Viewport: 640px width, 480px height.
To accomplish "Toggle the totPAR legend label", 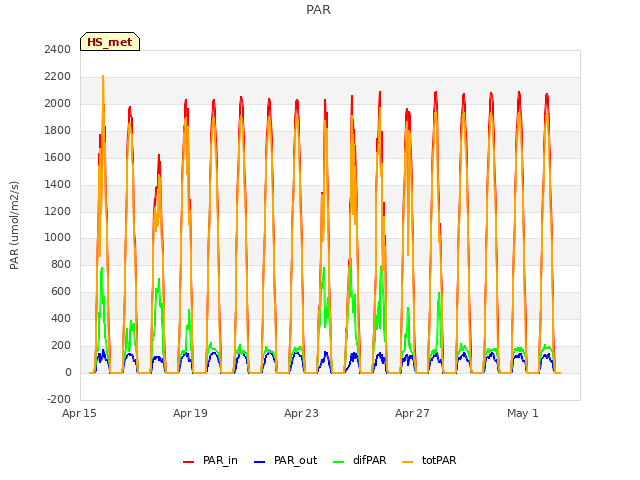I will coord(439,460).
